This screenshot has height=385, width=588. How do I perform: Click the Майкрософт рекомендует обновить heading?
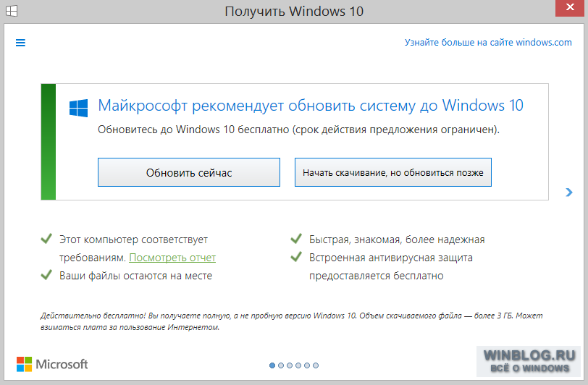click(x=311, y=106)
